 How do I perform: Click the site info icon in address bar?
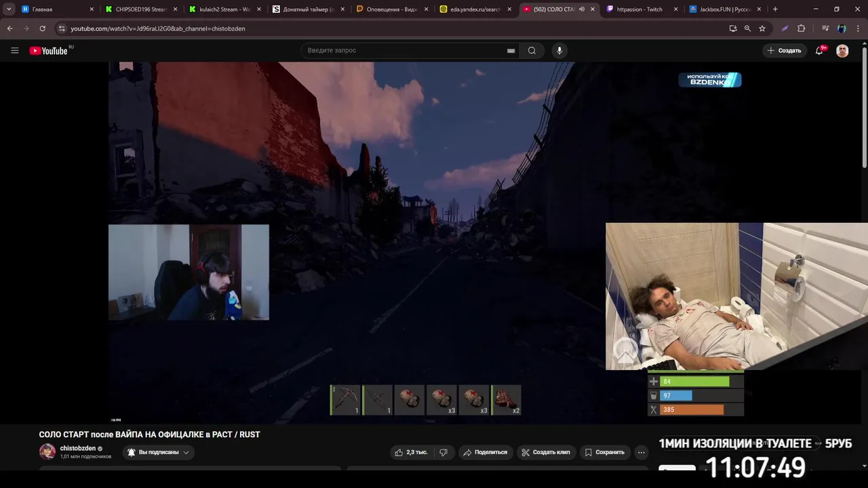62,28
